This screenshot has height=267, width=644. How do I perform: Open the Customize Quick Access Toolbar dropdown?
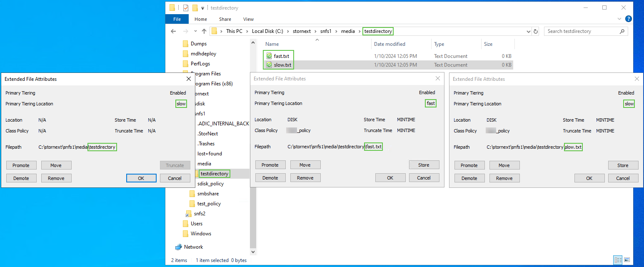(203, 8)
